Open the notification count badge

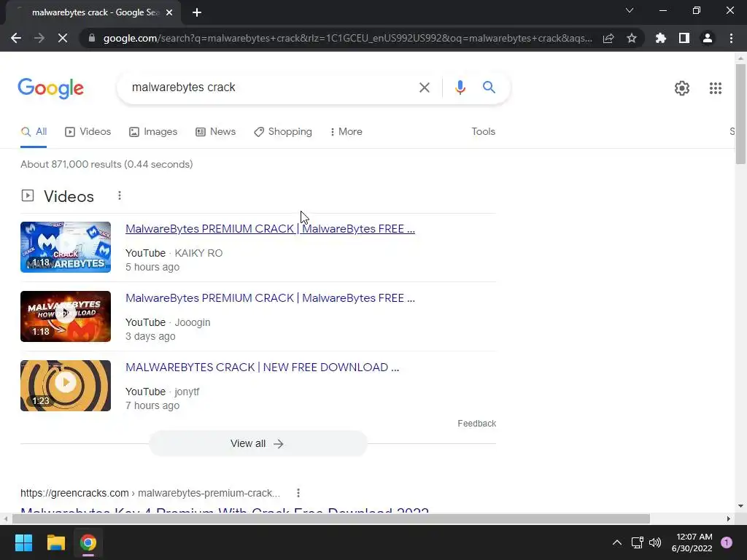coord(727,542)
